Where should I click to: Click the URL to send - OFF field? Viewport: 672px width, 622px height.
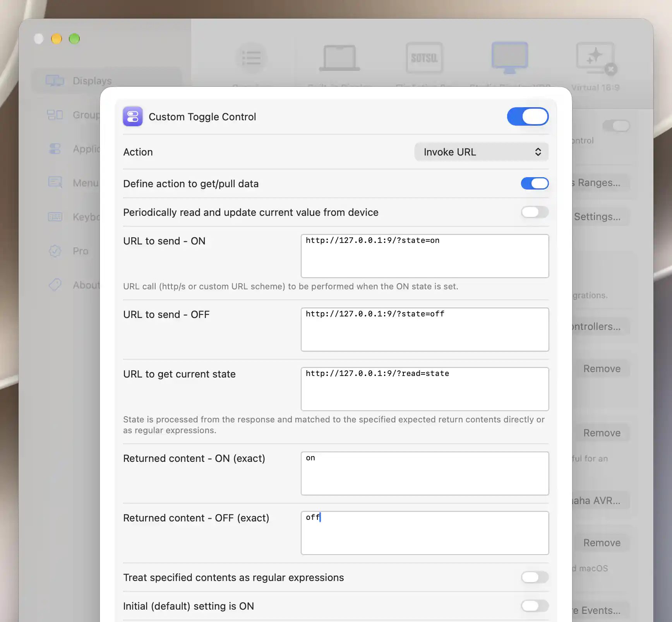pos(425,330)
